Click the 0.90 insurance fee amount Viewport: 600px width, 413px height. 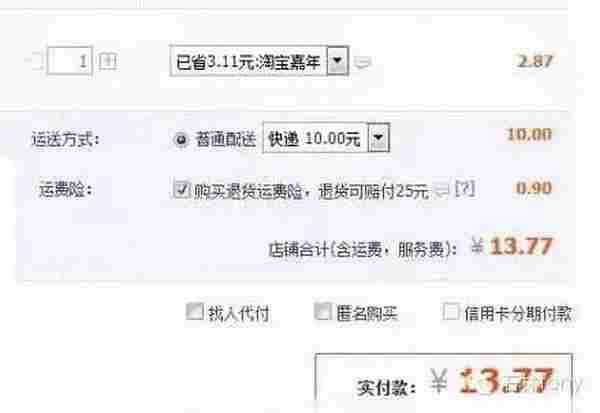pyautogui.click(x=534, y=188)
